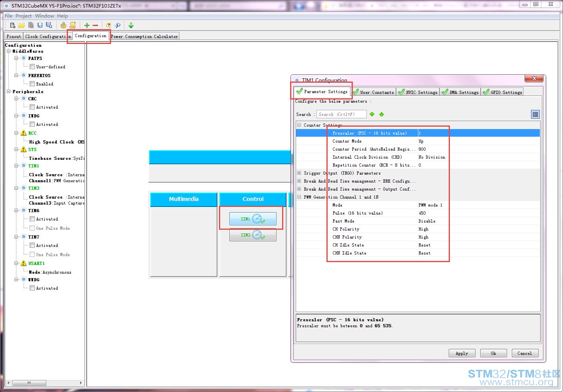Collapse the MiddleWares tree node
Screen dimensions: 563x392
(x=8, y=51)
